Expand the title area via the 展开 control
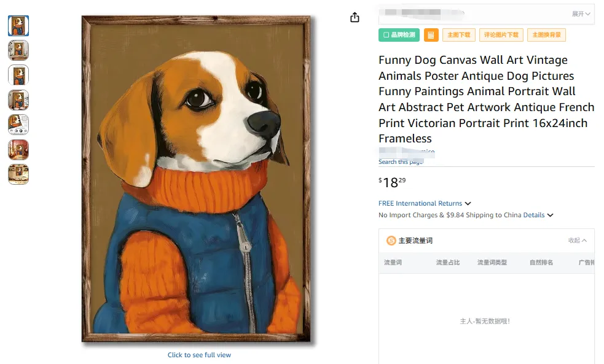 [x=580, y=14]
